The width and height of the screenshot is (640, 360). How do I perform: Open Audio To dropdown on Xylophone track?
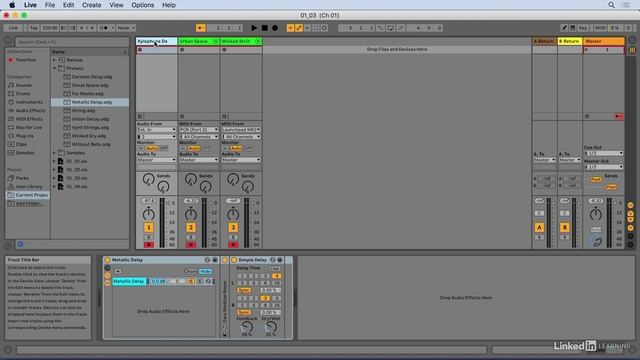point(156,160)
